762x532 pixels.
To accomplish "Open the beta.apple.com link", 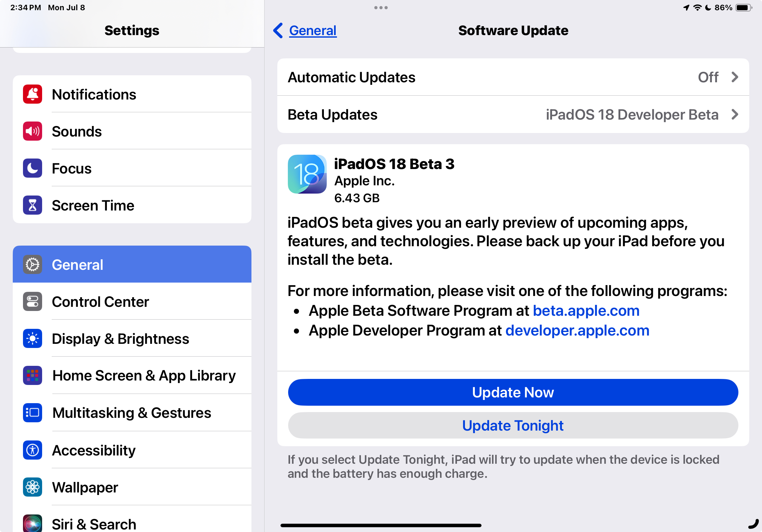I will click(x=586, y=310).
